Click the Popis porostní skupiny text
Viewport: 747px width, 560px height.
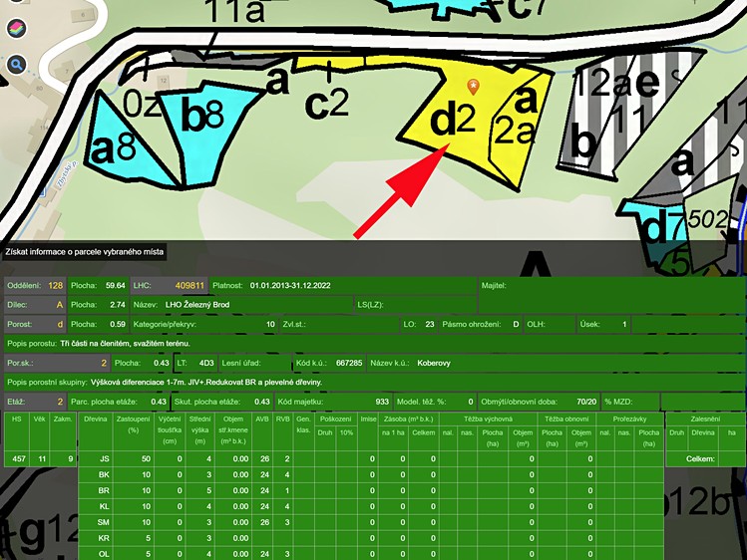pyautogui.click(x=206, y=382)
